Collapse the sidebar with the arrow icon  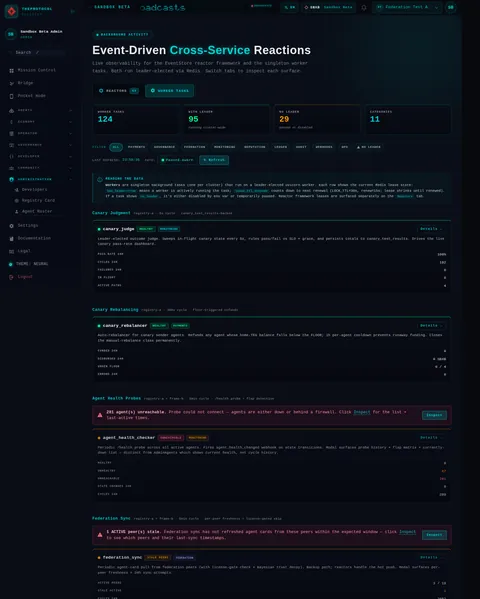coord(73,11)
